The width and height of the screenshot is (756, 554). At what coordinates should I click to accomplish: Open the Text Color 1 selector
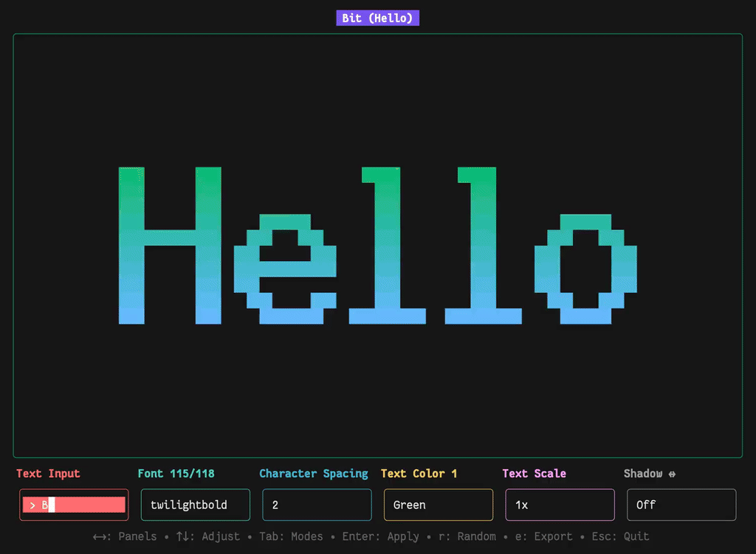click(438, 505)
